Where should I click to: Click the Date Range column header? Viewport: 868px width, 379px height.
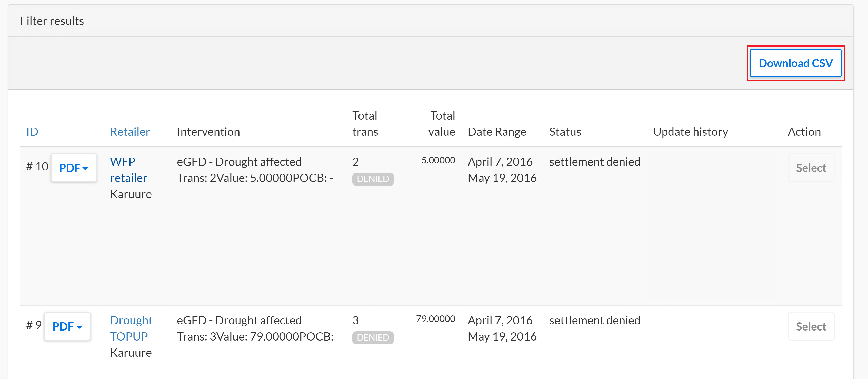pyautogui.click(x=497, y=131)
